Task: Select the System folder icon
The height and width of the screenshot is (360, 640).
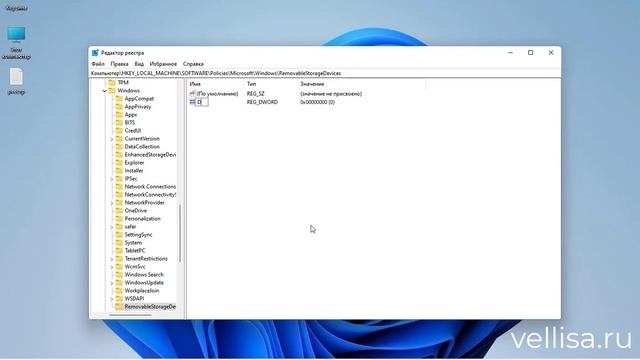Action: click(x=119, y=242)
